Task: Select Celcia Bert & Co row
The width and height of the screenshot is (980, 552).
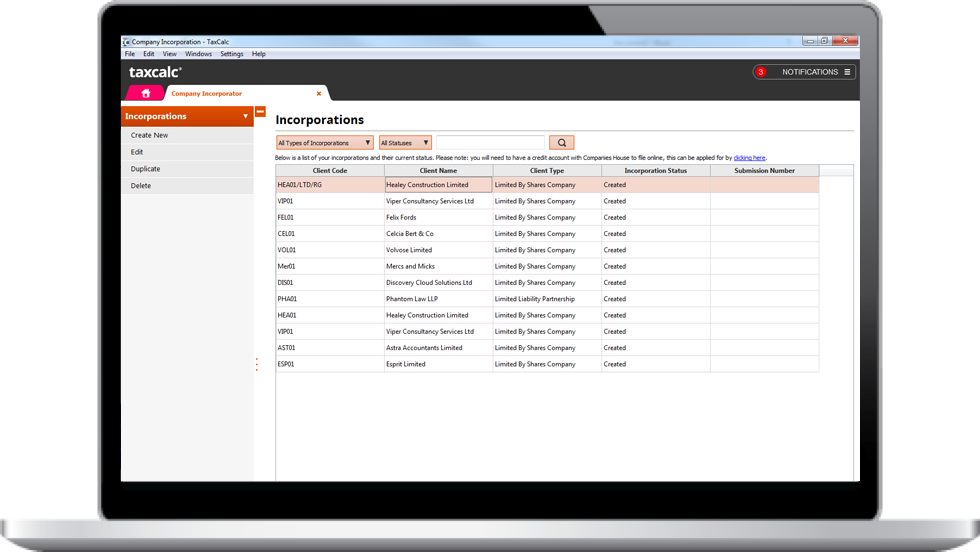Action: coord(547,234)
